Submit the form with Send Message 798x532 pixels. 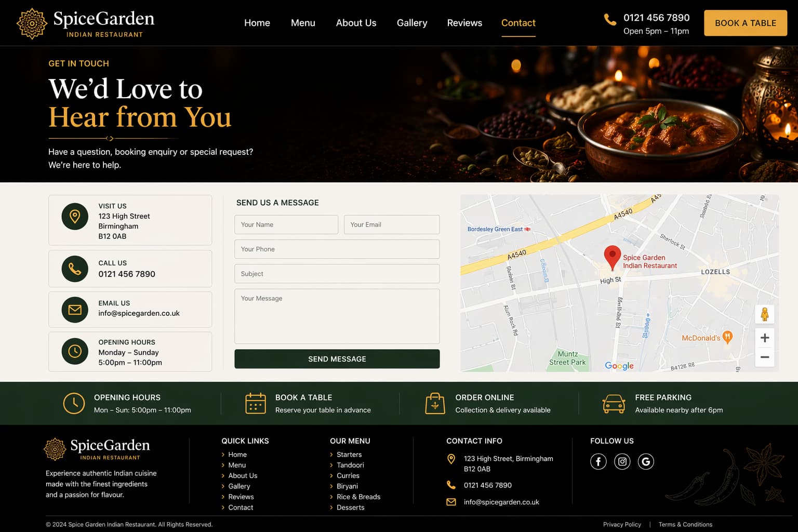pyautogui.click(x=337, y=359)
